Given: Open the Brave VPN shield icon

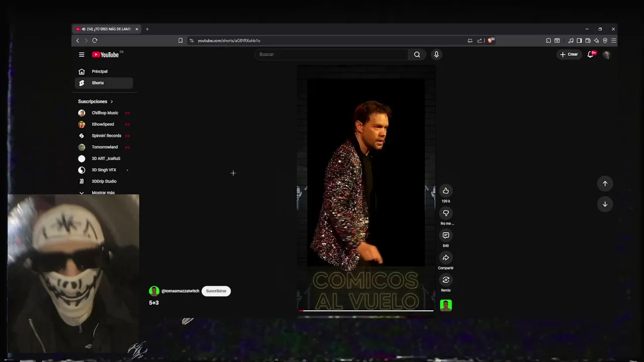Looking at the screenshot, I should pos(605,40).
